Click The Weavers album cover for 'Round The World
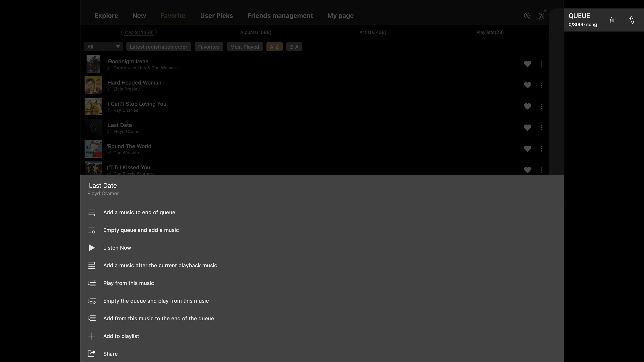 93,149
